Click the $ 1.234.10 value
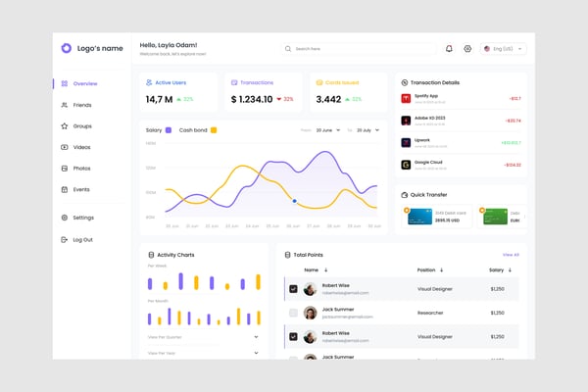 tap(252, 99)
